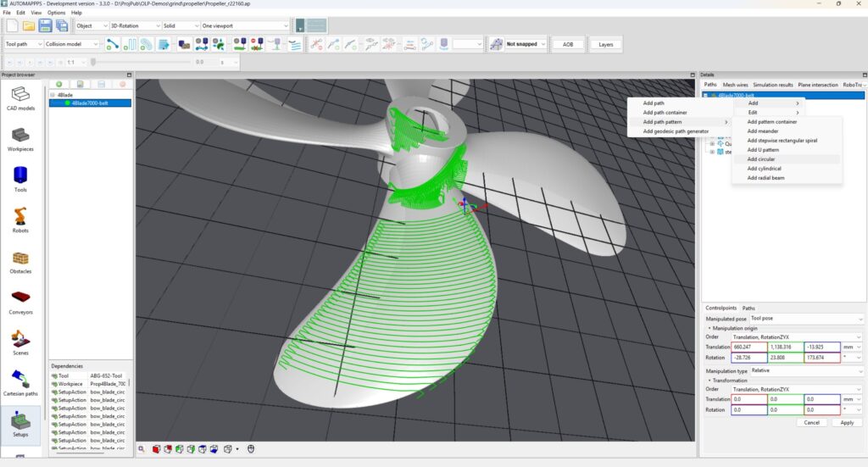This screenshot has height=467, width=868.
Task: Click the Cancel button
Action: tap(811, 423)
